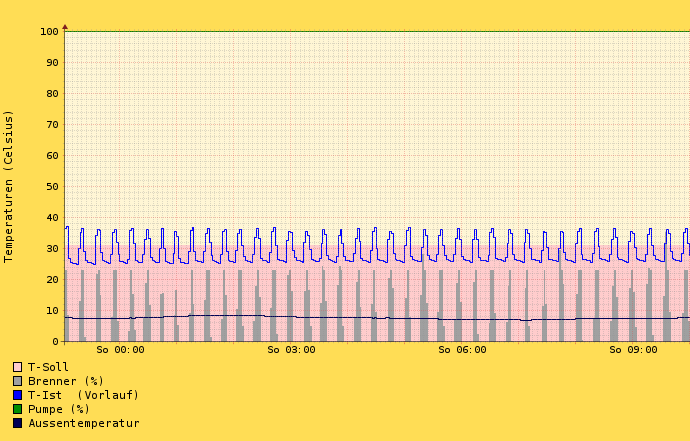This screenshot has height=441, width=690.
Task: Click the 'So 03:00' time axis label
Action: pyautogui.click(x=291, y=350)
